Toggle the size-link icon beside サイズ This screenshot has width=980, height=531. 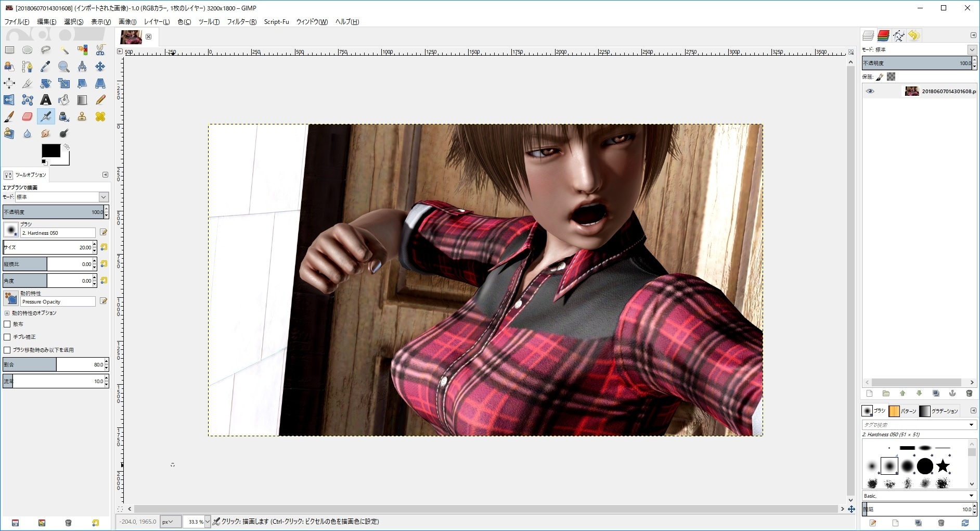[x=104, y=247]
